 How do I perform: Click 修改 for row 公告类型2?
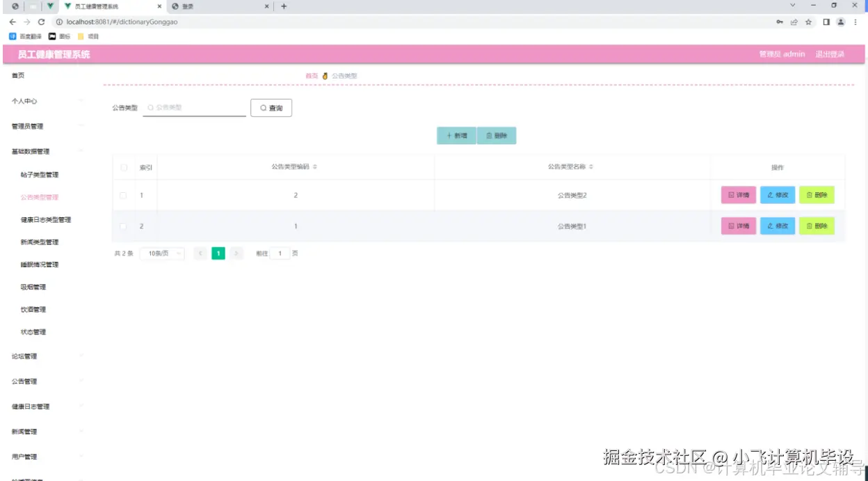778,195
